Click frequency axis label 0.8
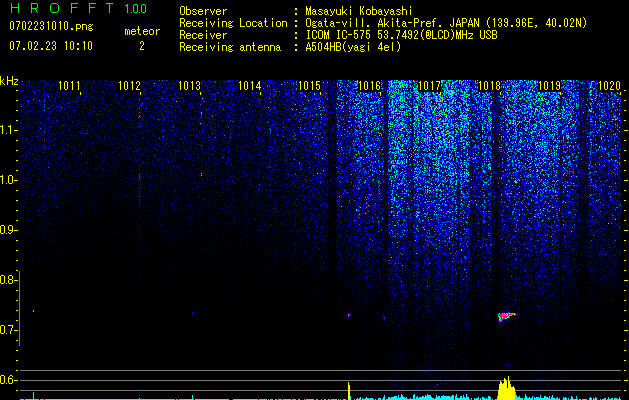Viewport: 629px width, 400px height. point(7,280)
